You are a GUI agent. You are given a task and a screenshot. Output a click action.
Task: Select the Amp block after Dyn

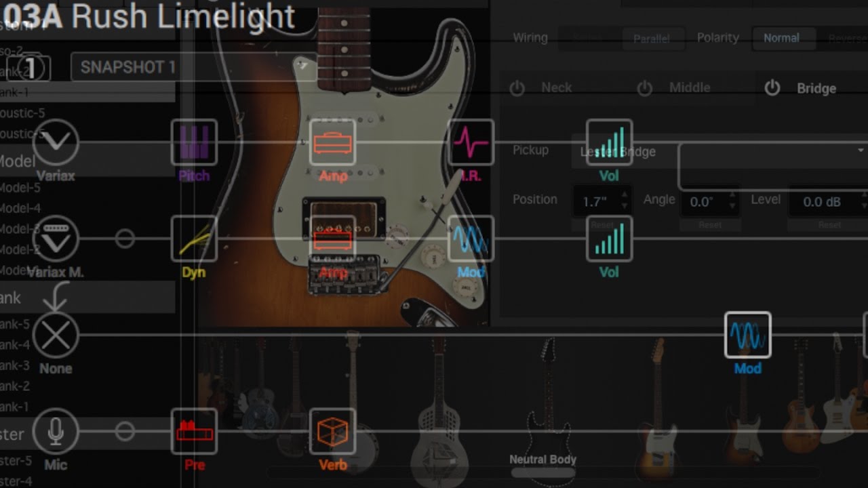pos(332,239)
